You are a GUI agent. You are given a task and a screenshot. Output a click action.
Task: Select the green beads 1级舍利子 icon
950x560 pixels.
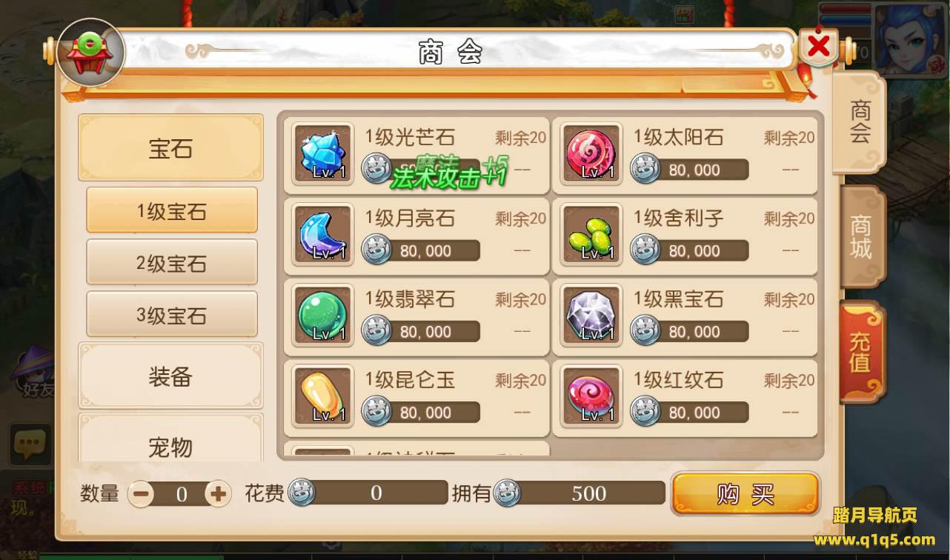(591, 235)
